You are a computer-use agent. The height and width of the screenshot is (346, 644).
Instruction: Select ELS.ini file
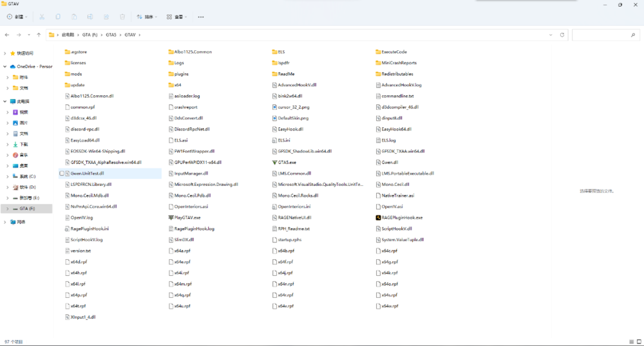coord(281,140)
